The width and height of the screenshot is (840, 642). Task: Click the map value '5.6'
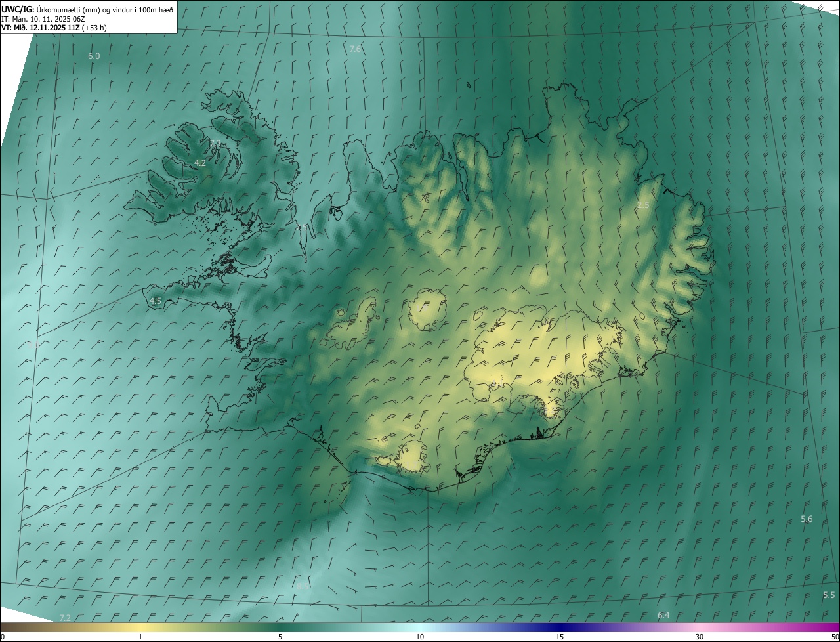[807, 519]
